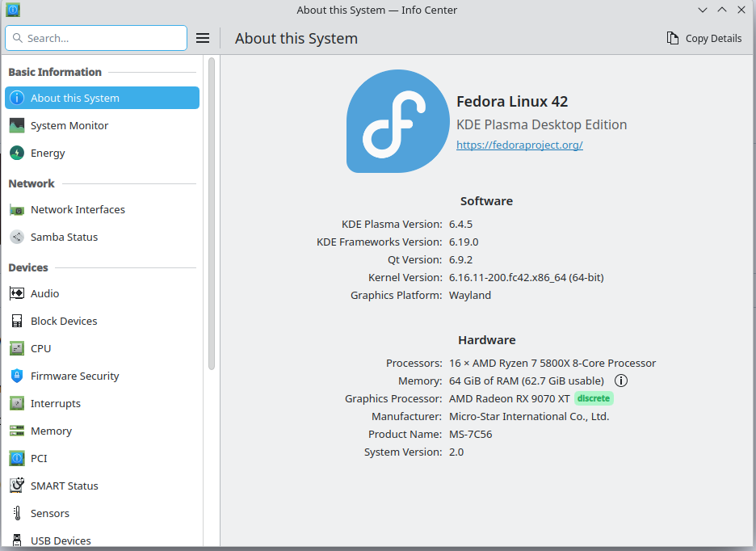Select the SMART Status sidebar entry
Image resolution: width=756 pixels, height=551 pixels.
103,486
